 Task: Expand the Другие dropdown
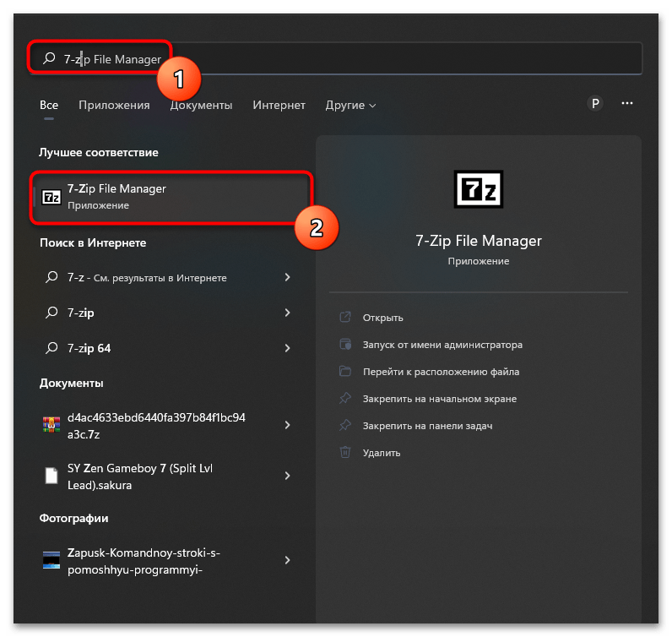[350, 105]
